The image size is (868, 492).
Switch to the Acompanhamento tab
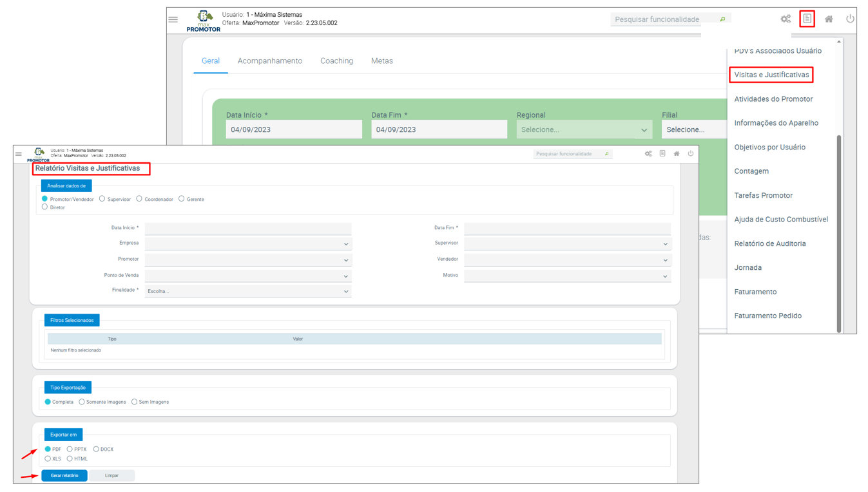tap(269, 61)
